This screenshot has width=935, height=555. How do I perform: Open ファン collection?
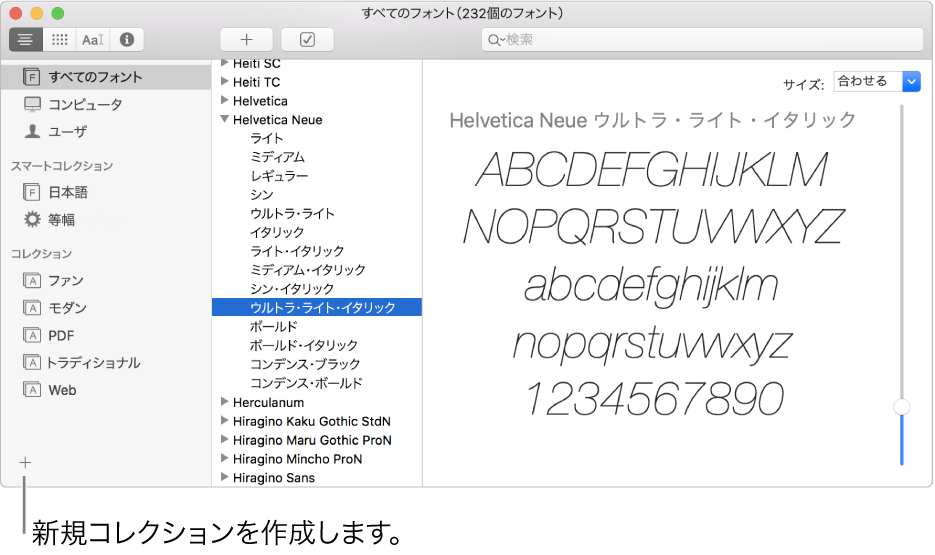(106, 281)
